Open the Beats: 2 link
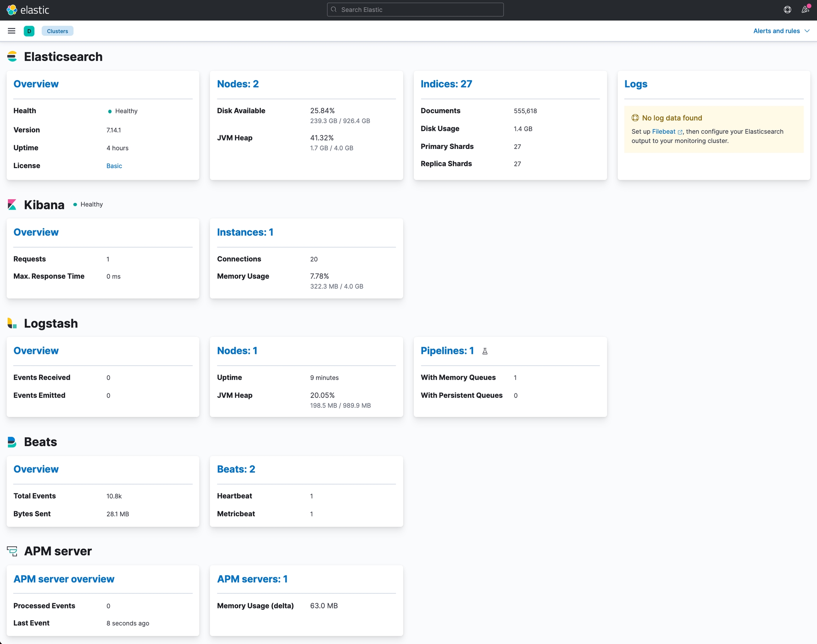Viewport: 817px width, 644px height. (236, 469)
